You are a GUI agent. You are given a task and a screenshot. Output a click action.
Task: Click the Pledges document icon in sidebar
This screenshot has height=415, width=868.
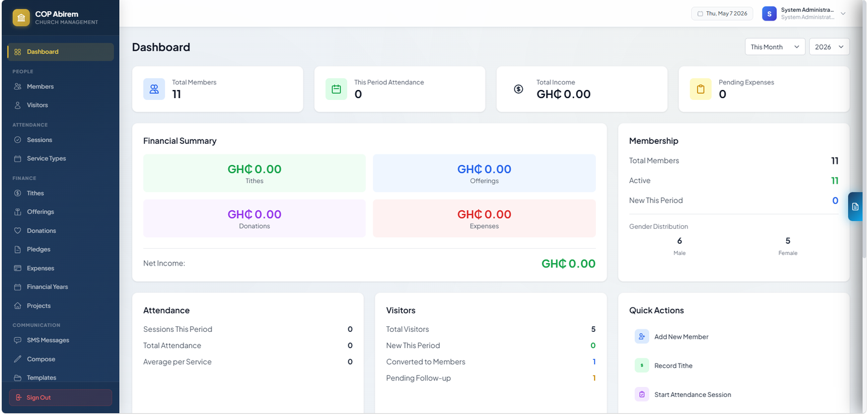tap(17, 249)
